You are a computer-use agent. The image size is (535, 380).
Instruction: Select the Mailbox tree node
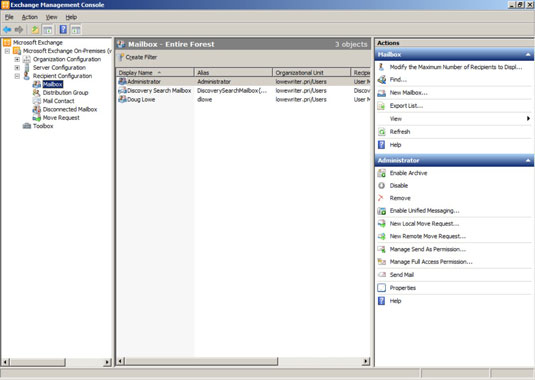(x=53, y=84)
